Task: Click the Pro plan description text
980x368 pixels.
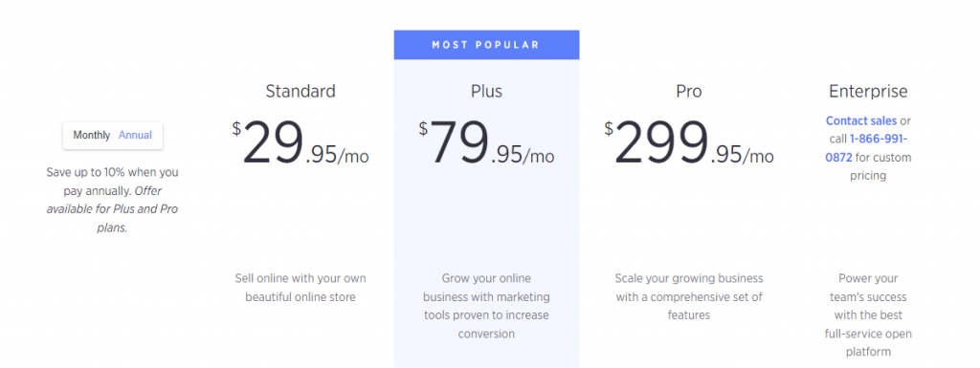Action: point(689,296)
